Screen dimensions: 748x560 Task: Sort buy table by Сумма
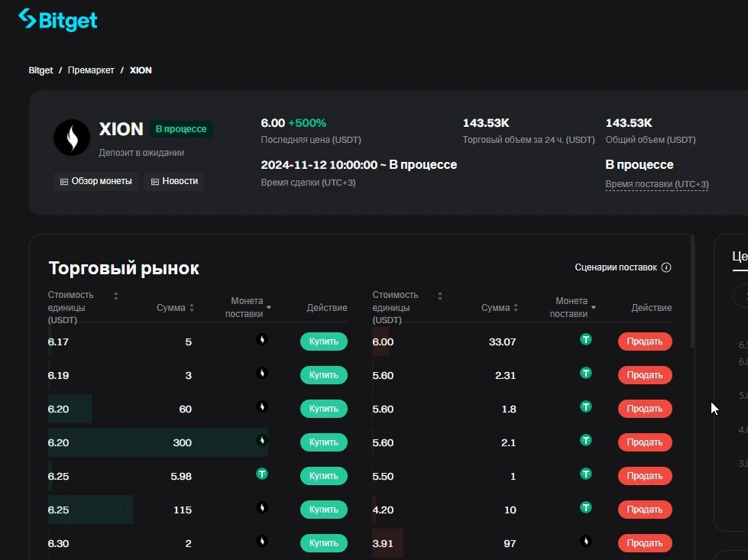192,308
